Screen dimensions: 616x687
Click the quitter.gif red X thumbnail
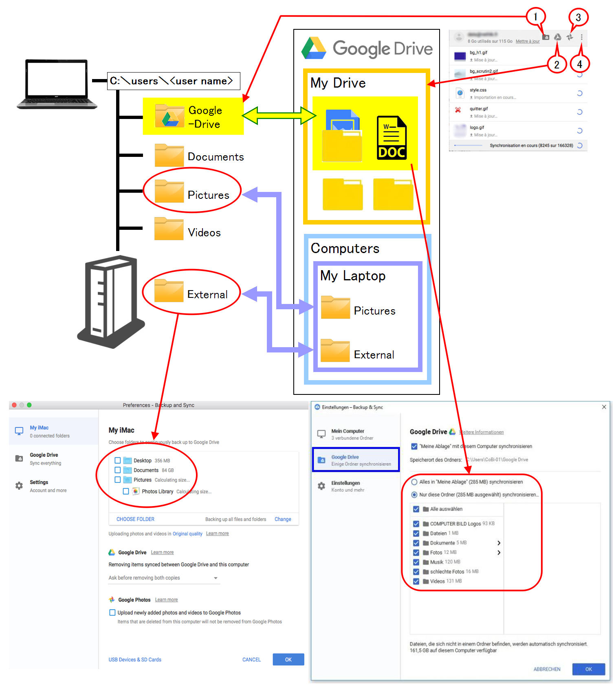[458, 110]
